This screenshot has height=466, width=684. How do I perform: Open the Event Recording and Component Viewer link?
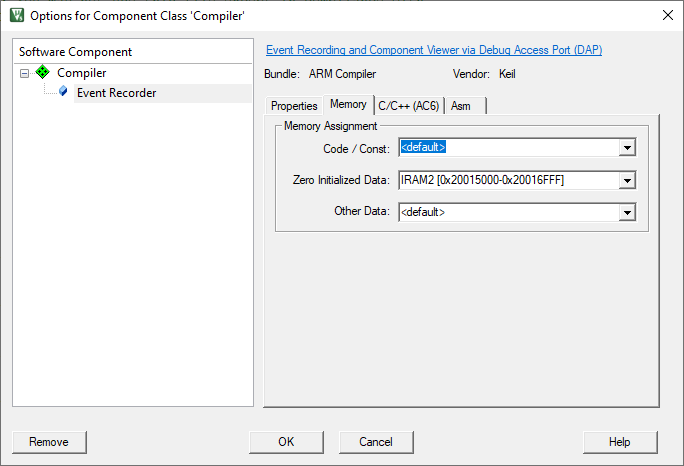click(434, 50)
